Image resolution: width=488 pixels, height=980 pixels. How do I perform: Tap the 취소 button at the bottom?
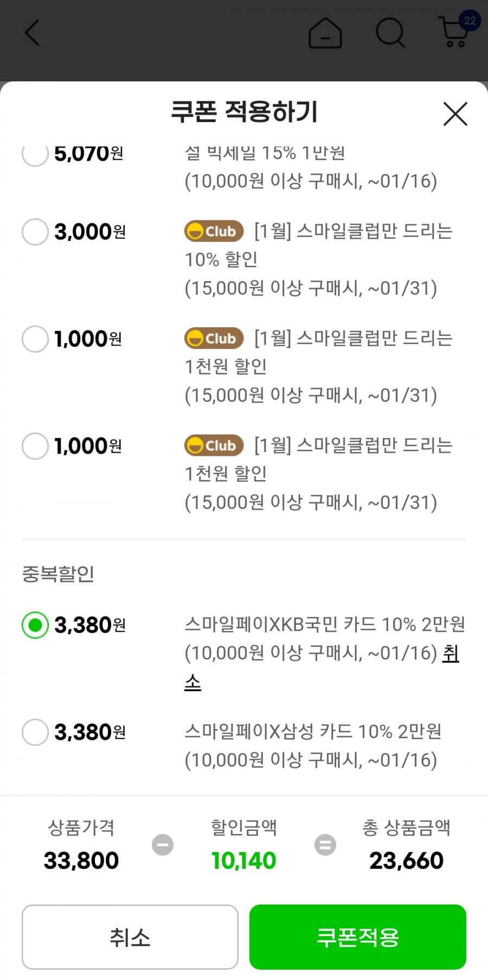[x=130, y=937]
